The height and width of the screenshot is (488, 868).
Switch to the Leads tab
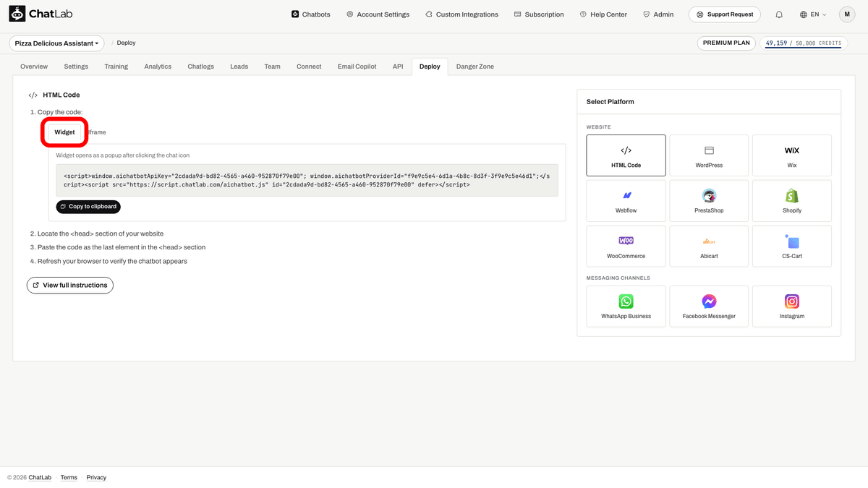(239, 67)
